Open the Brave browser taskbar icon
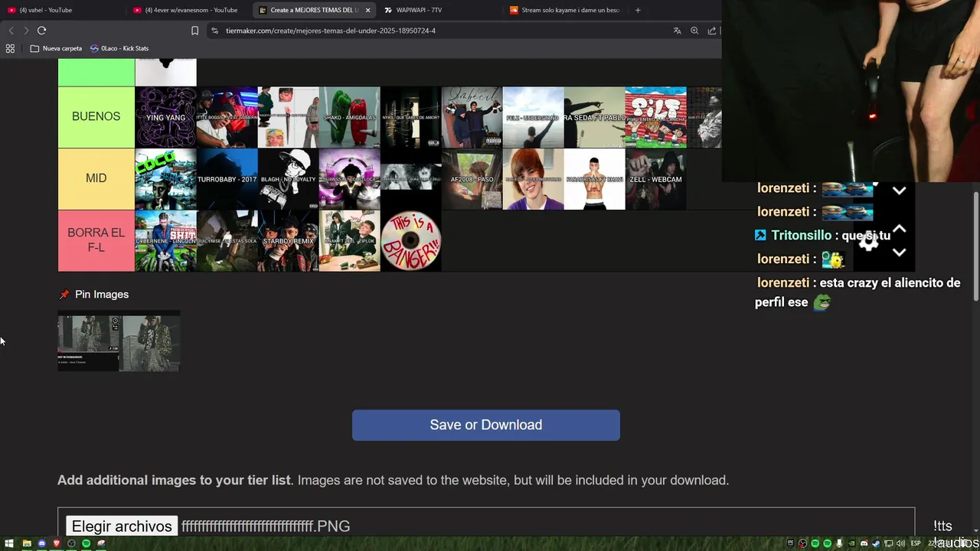Image resolution: width=980 pixels, height=551 pixels. [x=56, y=543]
